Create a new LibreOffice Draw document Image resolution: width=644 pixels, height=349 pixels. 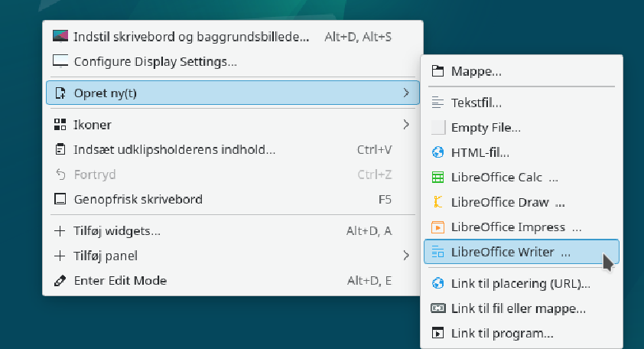pos(522,202)
